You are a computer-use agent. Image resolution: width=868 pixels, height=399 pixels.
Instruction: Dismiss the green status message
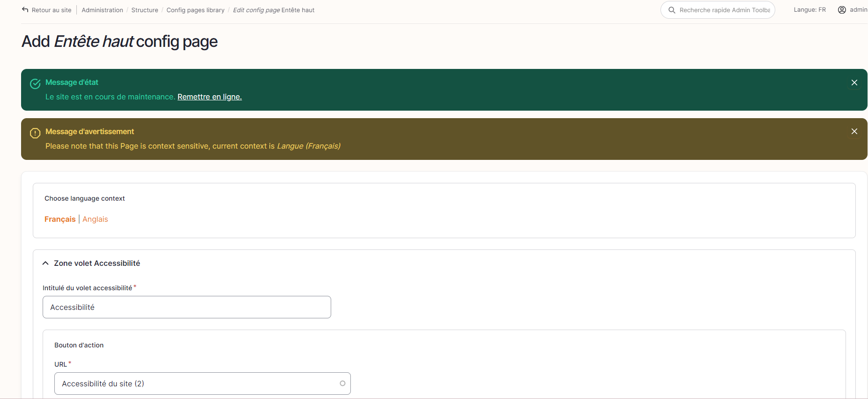(854, 83)
